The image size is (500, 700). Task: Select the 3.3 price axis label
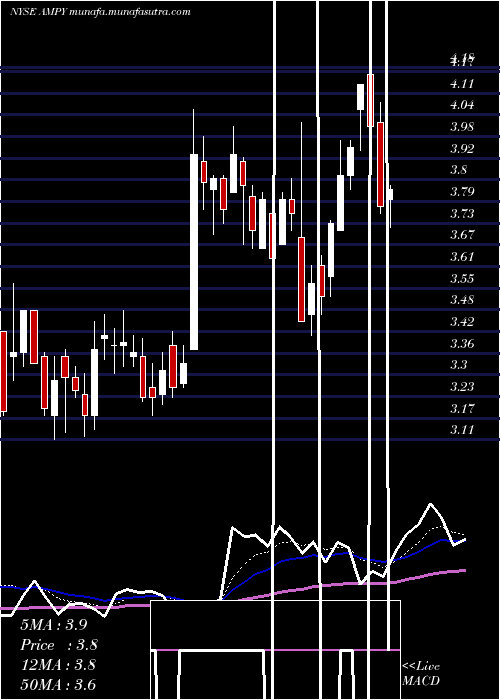[458, 365]
